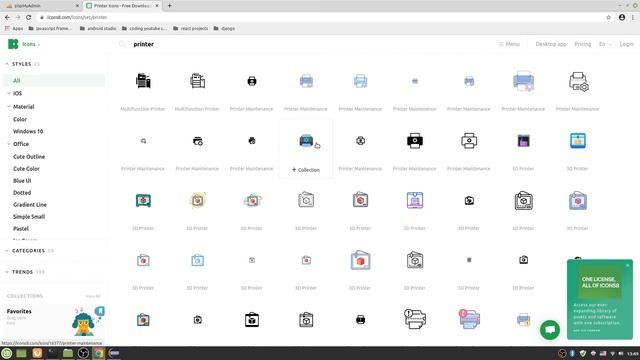
Task: Open the javascript frameworks bookmark folder
Action: tap(50, 29)
